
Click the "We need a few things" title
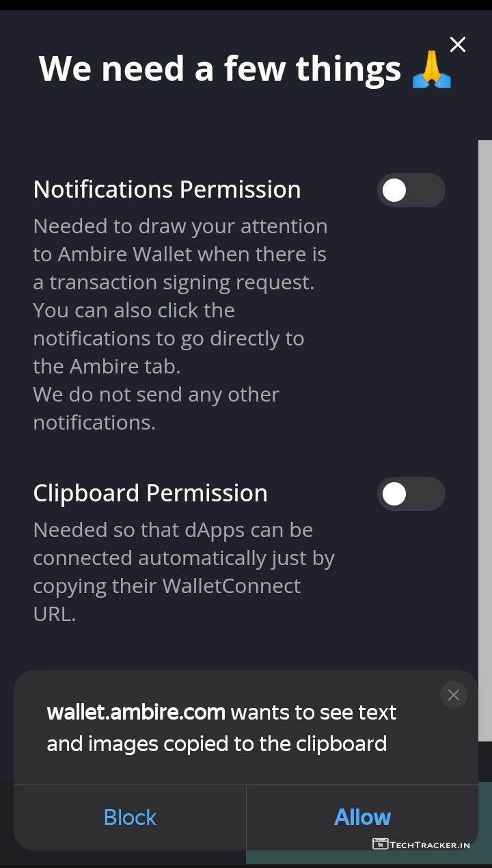[219, 69]
